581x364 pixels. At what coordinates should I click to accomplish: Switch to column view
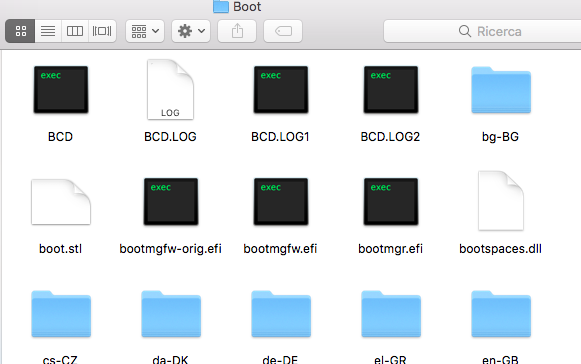tap(75, 31)
